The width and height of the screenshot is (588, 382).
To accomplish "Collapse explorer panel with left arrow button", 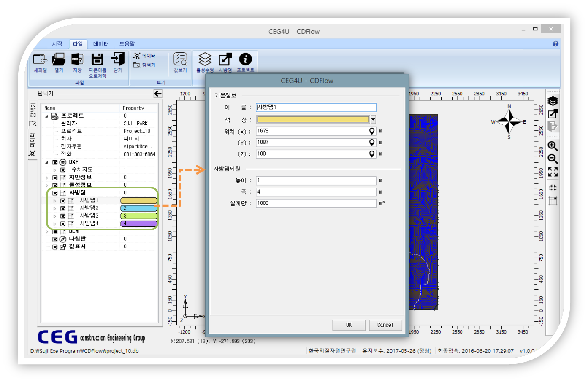I will (x=158, y=94).
